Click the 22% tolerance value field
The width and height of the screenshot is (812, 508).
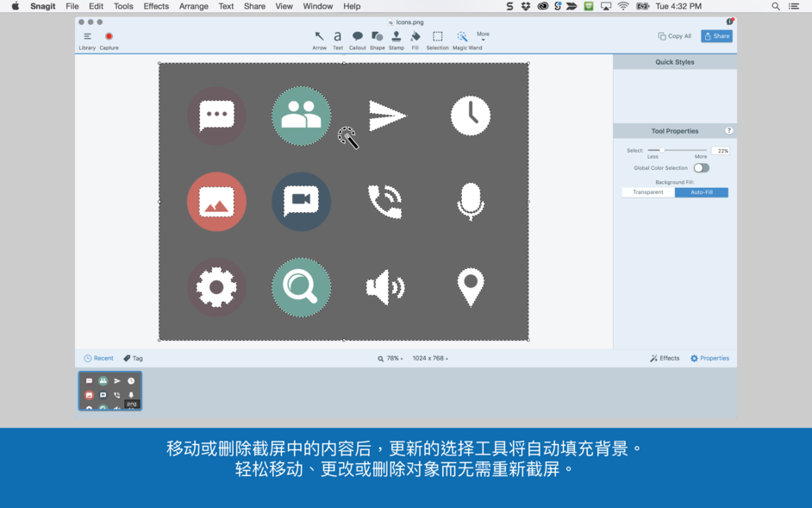721,151
